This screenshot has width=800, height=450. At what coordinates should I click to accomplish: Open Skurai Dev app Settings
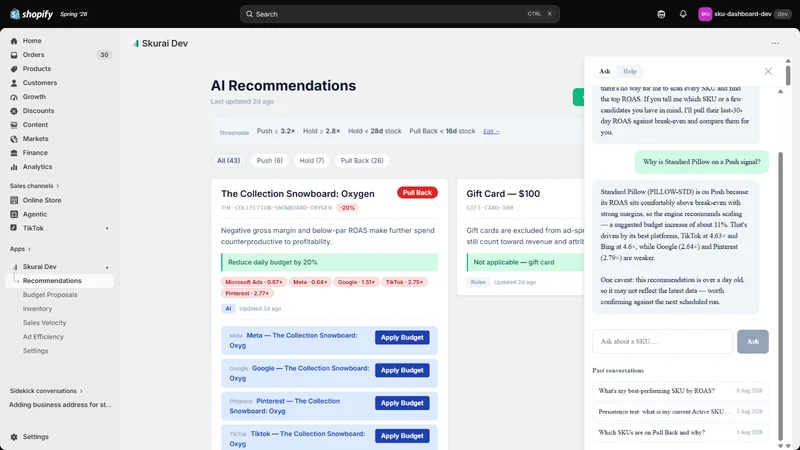point(35,351)
